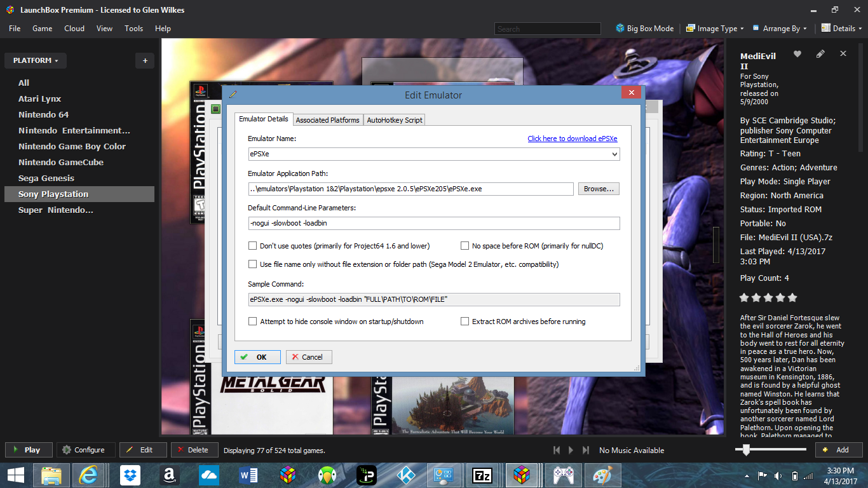The image size is (868, 488).
Task: Click the Windows Start button
Action: tap(16, 475)
